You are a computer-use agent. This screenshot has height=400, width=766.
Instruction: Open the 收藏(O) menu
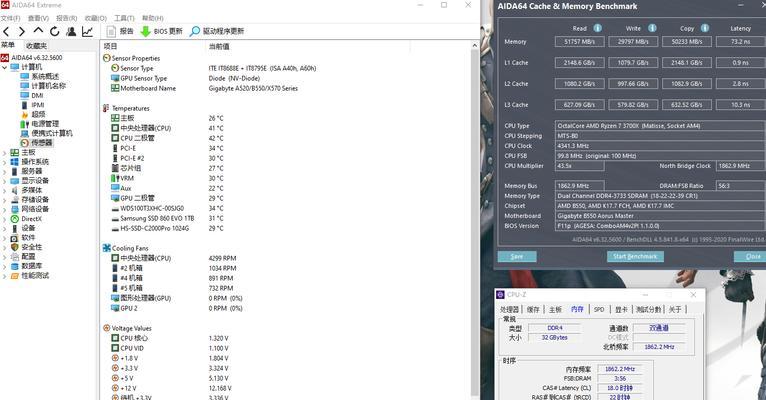pyautogui.click(x=95, y=18)
